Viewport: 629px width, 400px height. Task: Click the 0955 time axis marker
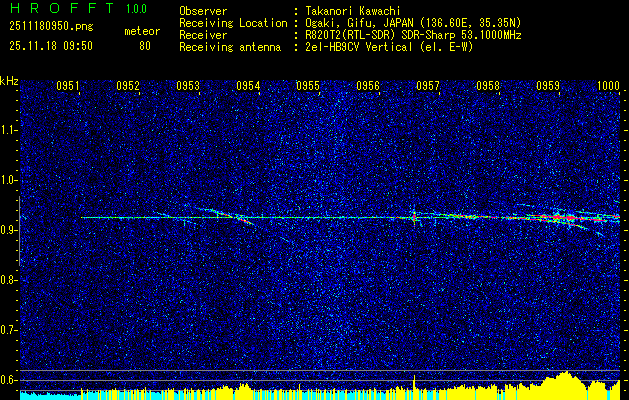click(308, 86)
